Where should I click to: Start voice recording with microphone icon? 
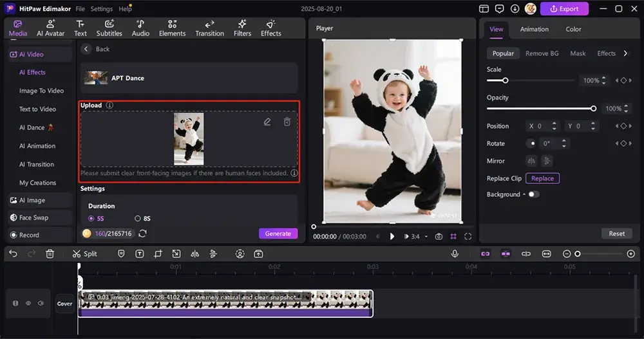click(455, 254)
